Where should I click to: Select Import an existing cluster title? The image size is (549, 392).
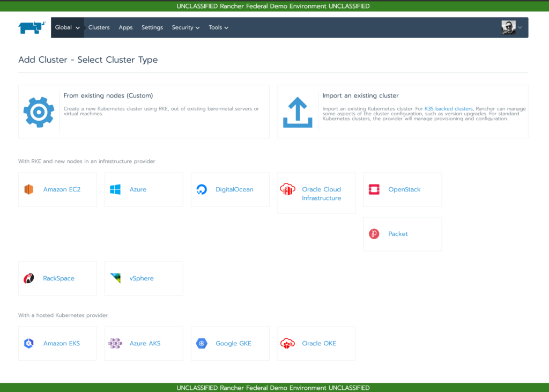point(360,95)
